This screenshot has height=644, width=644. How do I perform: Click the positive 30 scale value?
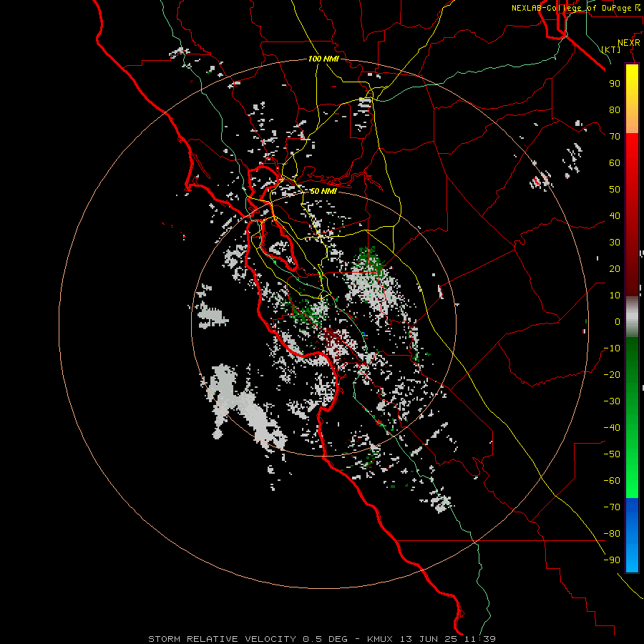point(615,243)
